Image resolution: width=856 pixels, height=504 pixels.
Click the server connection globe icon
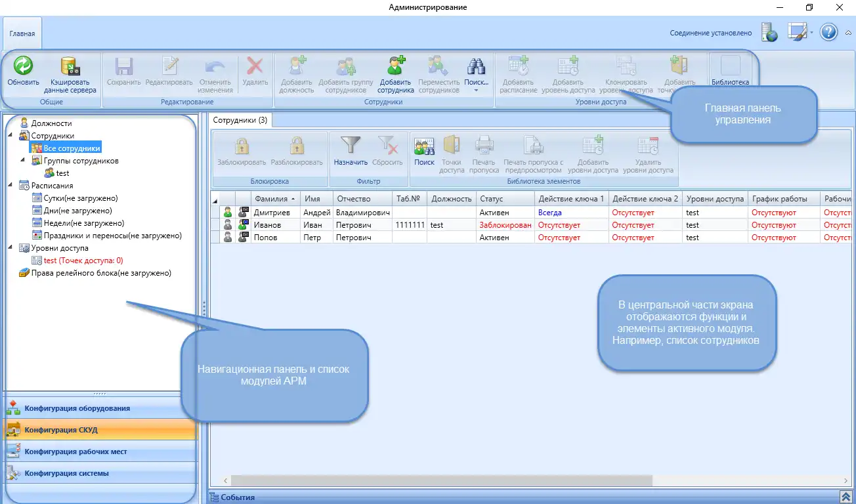[769, 32]
